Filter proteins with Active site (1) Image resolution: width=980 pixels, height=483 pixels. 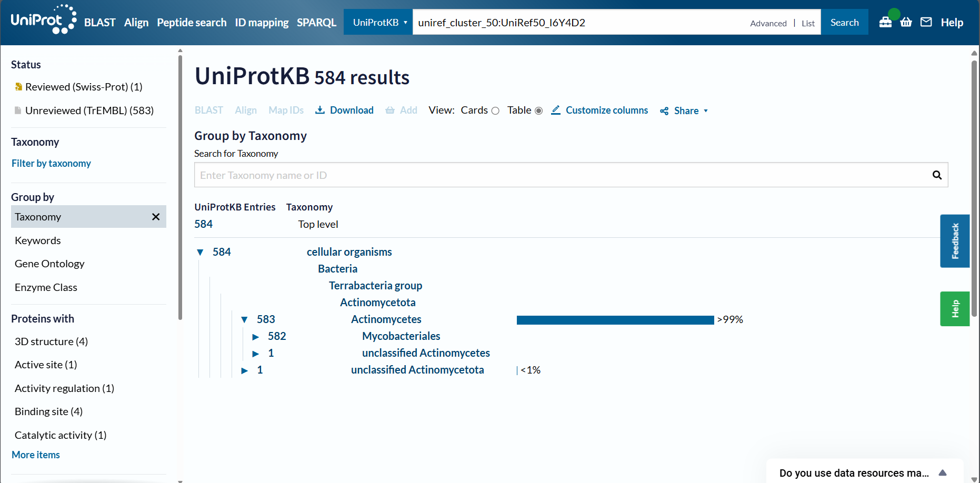pos(46,365)
